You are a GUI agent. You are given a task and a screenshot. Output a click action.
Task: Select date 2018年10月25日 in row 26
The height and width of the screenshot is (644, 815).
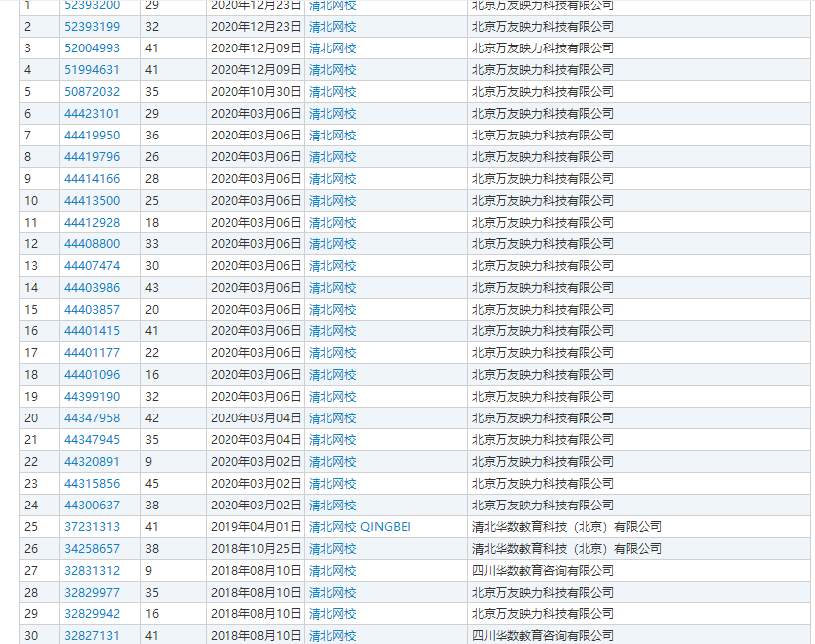(256, 549)
